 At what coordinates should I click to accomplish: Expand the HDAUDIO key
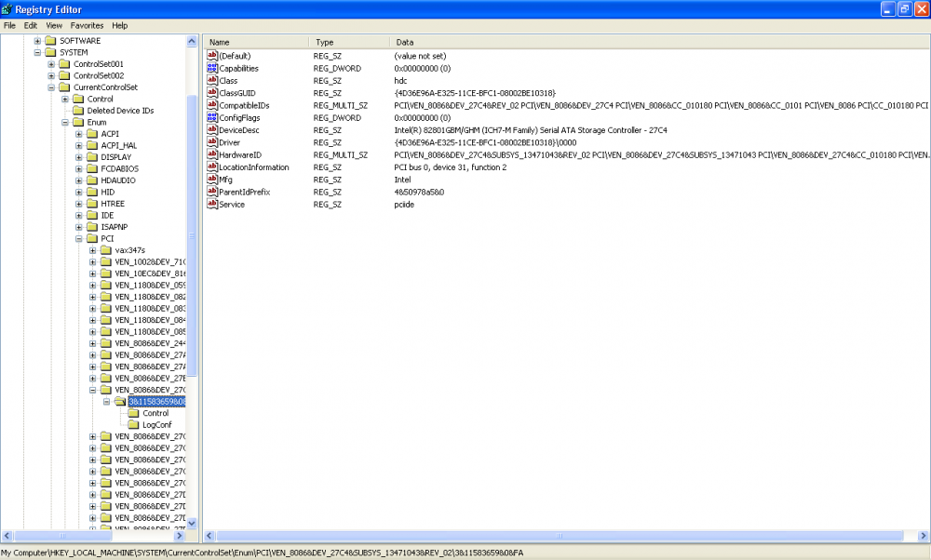pyautogui.click(x=79, y=180)
